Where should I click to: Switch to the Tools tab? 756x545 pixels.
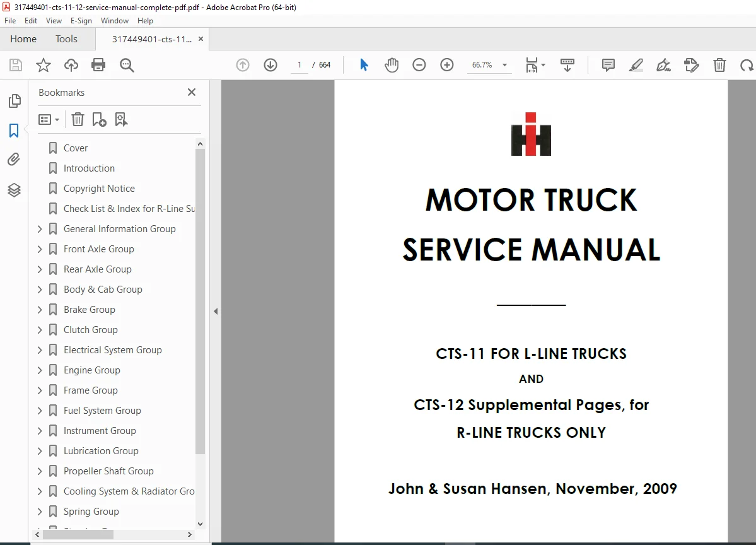(66, 39)
